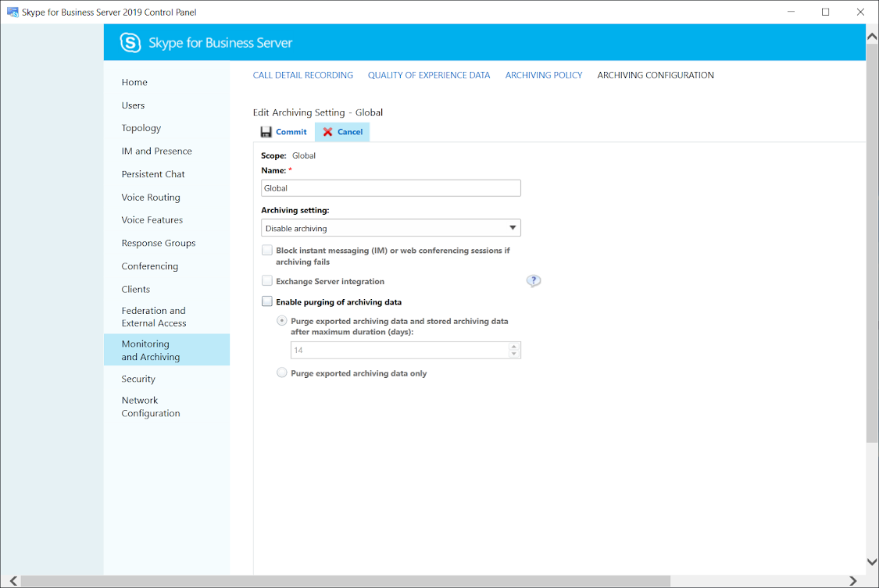This screenshot has height=588, width=879.
Task: Open Voice Routing section
Action: [151, 197]
